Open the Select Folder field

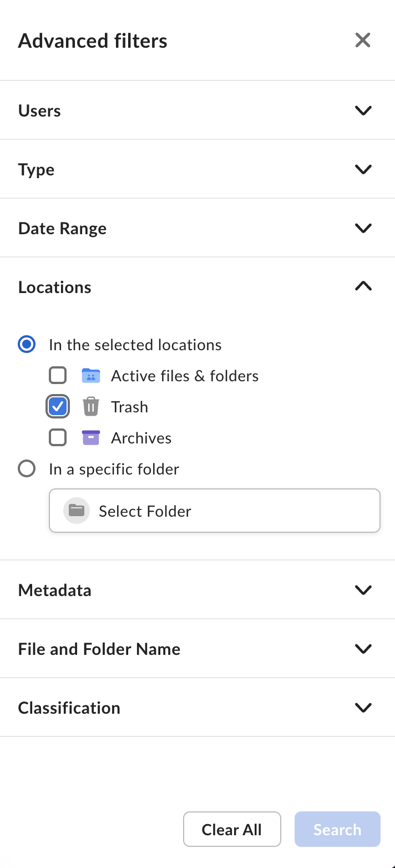[x=214, y=511]
